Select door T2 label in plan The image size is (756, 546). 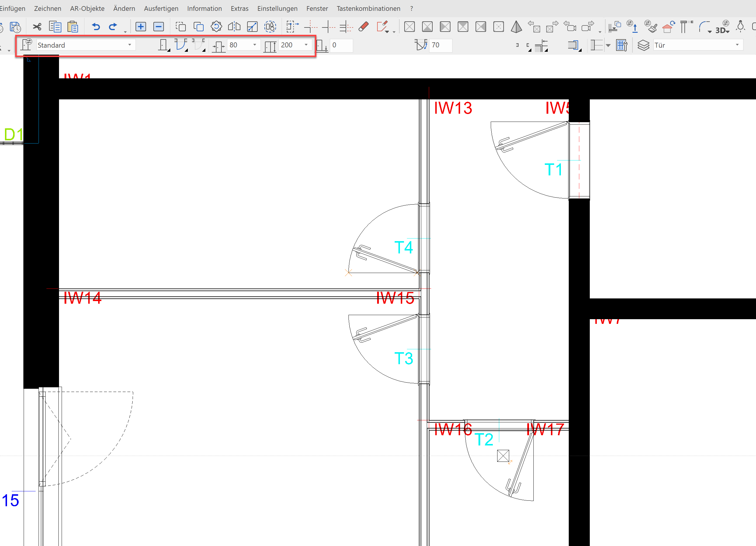483,439
